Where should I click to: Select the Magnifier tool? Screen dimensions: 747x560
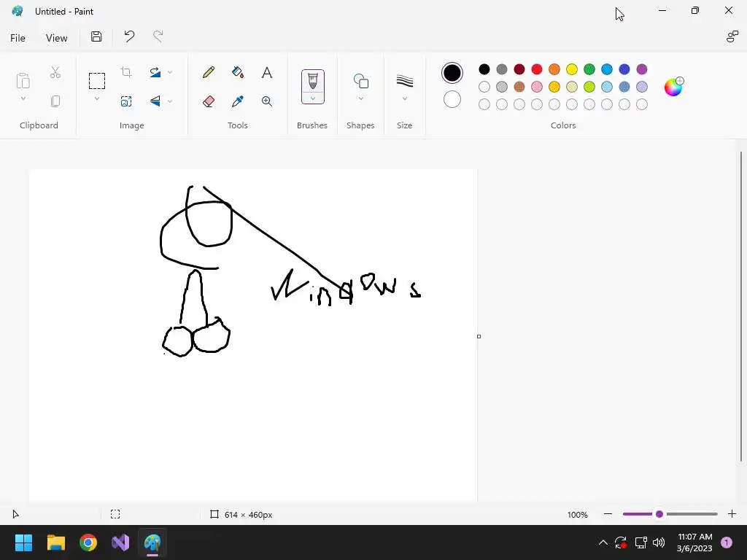267,101
